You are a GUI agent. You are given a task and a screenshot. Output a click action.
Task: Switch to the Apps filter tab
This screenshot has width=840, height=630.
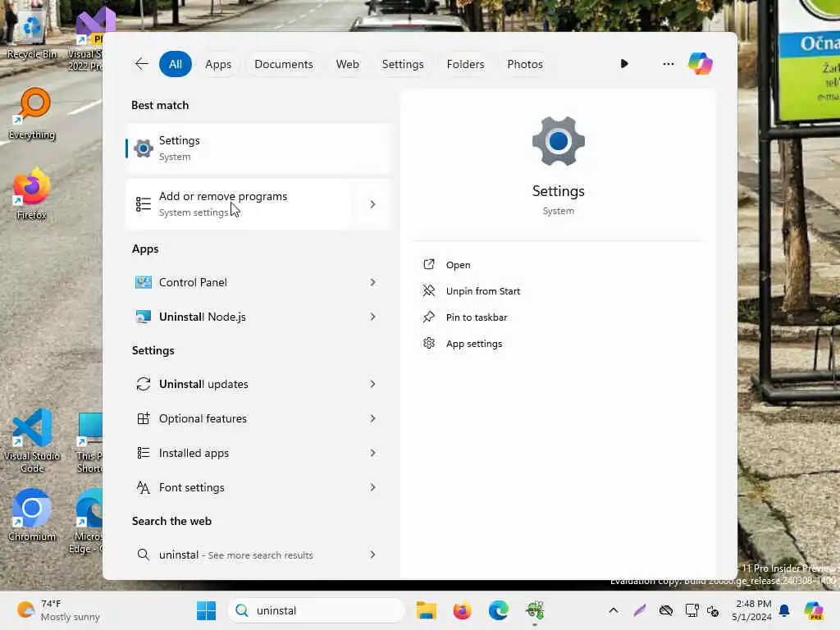[218, 64]
